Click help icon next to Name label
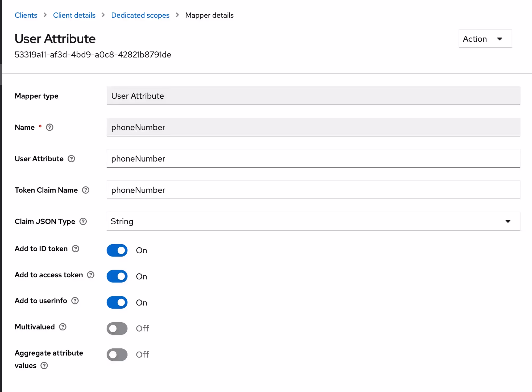 49,127
